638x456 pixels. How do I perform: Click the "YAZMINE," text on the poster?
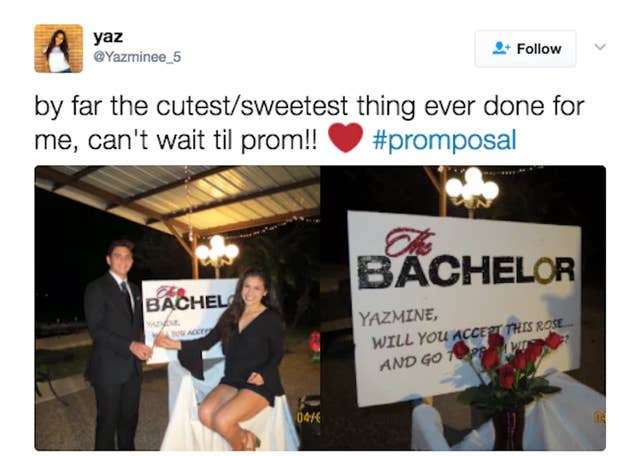tap(398, 316)
